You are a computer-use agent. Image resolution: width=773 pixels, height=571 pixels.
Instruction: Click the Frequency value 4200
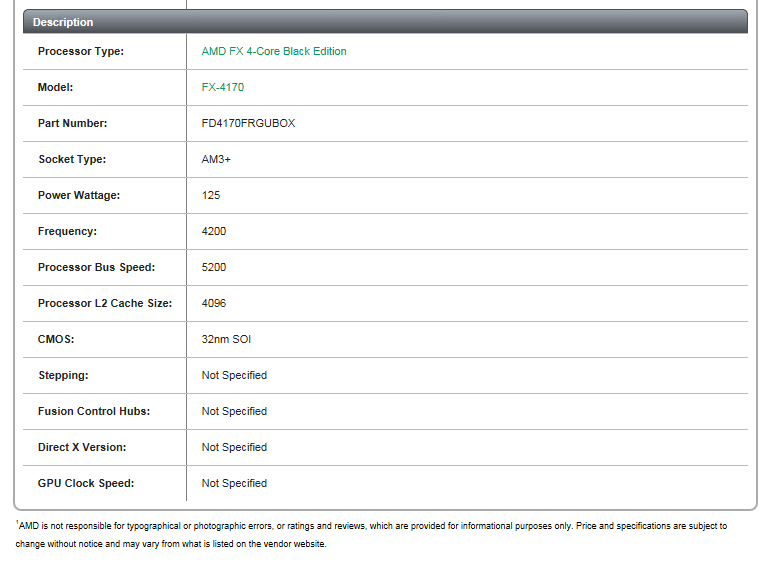214,231
